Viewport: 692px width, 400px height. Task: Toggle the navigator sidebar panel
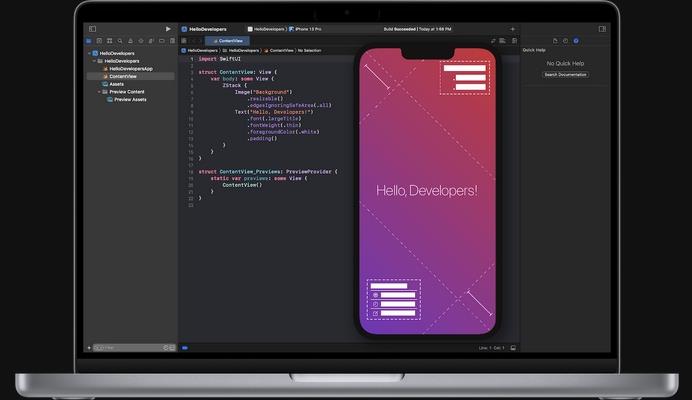pyautogui.click(x=92, y=29)
